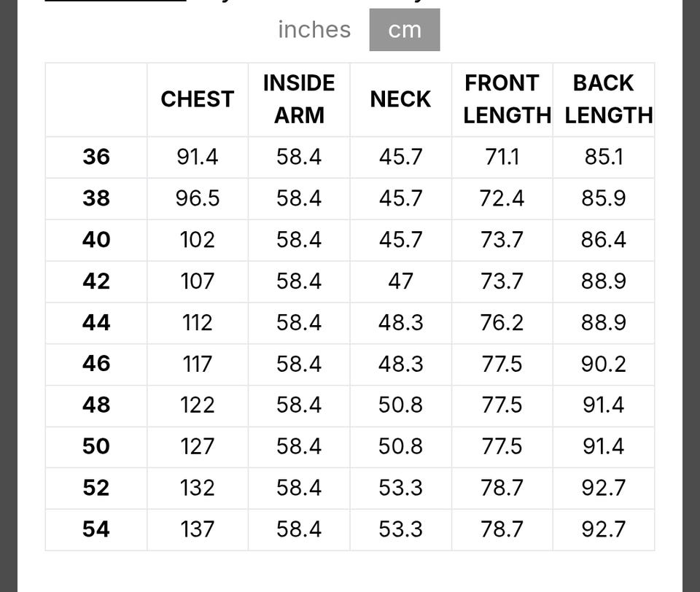700x592 pixels.
Task: Click the INSIDE ARM column header
Action: 299,99
